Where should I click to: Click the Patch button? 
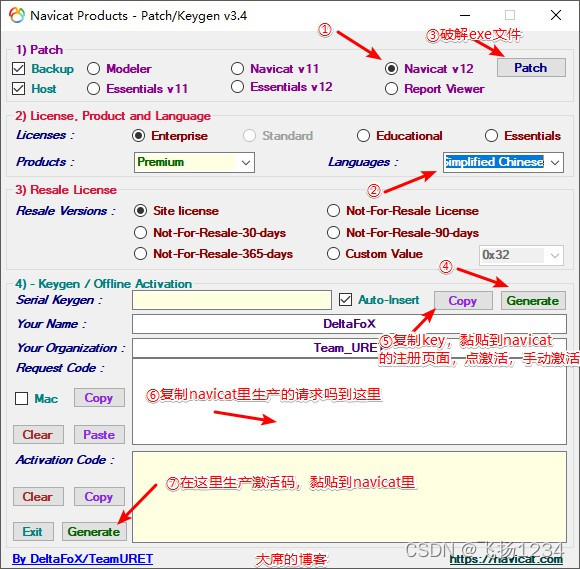[531, 68]
